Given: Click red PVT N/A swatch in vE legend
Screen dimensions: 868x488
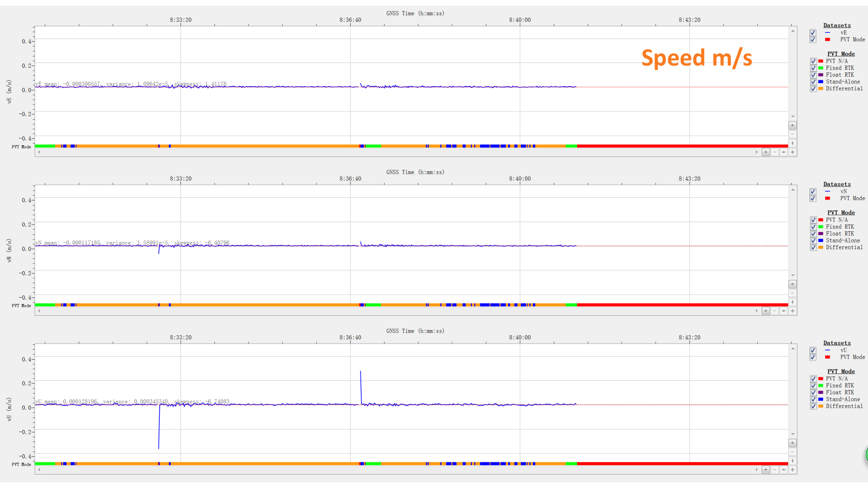Looking at the screenshot, I should [821, 61].
